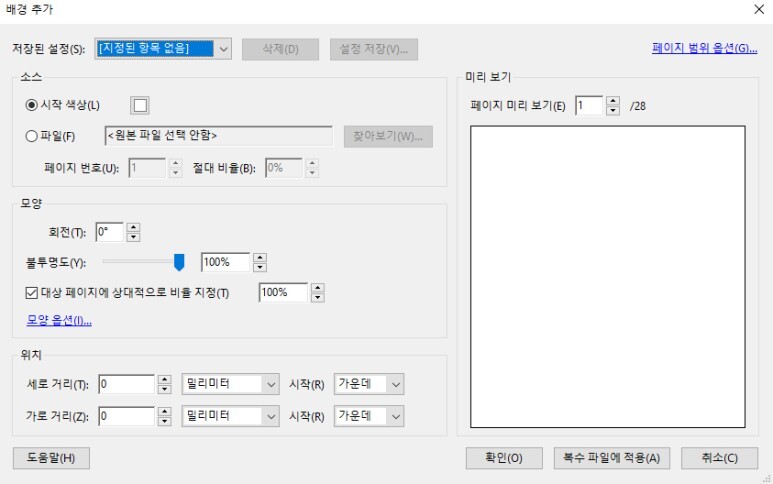The height and width of the screenshot is (484, 773).
Task: Open the 가로 거리 시작 가운데 dropdown
Action: (x=369, y=416)
